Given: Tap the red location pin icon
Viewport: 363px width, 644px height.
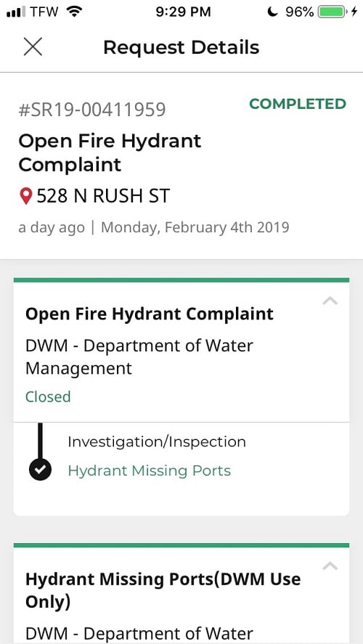Looking at the screenshot, I should coord(26,196).
